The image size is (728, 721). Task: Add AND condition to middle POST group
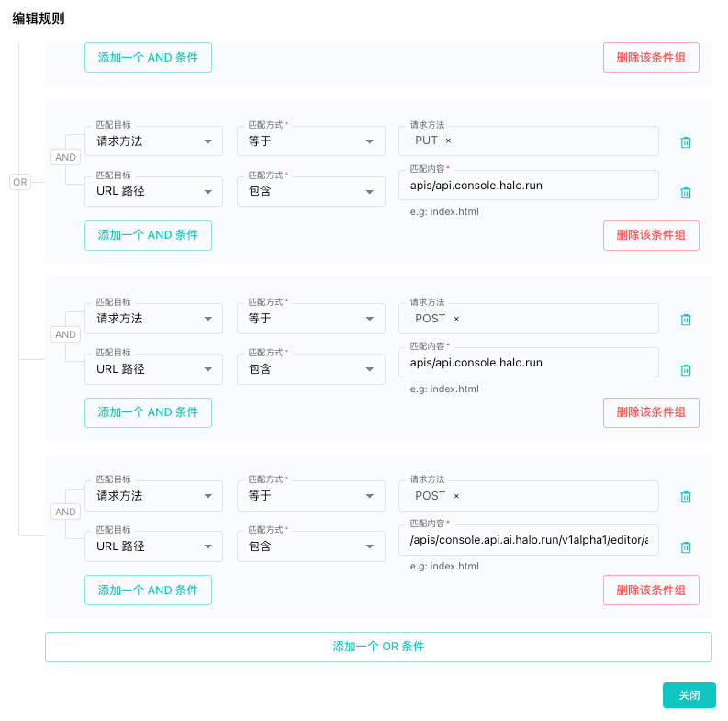[148, 412]
